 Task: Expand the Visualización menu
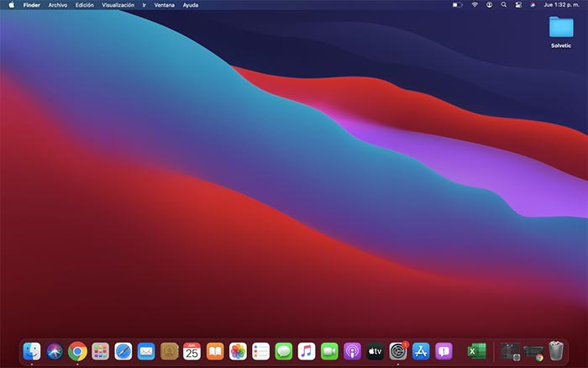point(118,5)
